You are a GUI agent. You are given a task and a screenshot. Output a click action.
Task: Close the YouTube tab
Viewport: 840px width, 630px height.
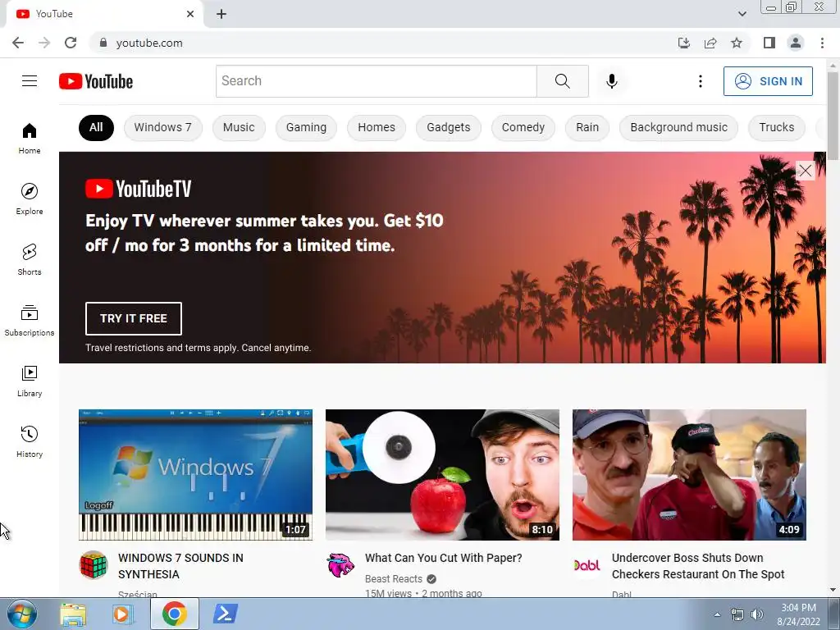pyautogui.click(x=190, y=14)
